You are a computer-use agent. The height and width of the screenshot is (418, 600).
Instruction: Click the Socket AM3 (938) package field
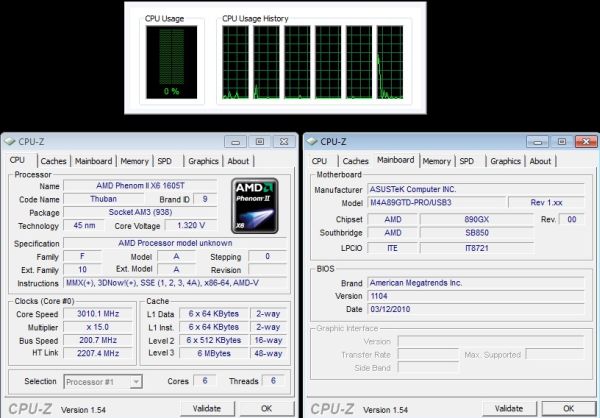click(140, 212)
